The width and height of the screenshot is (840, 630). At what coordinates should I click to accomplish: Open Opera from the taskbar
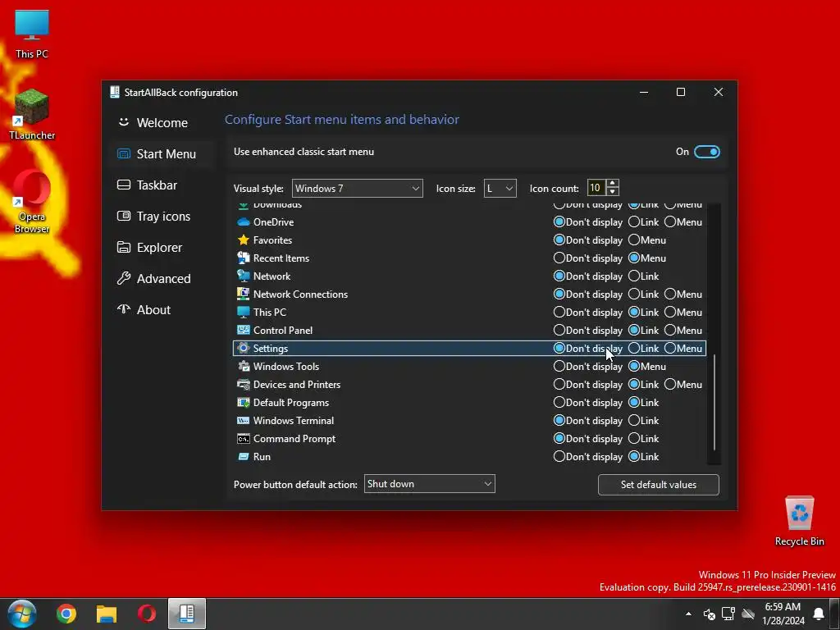(146, 614)
